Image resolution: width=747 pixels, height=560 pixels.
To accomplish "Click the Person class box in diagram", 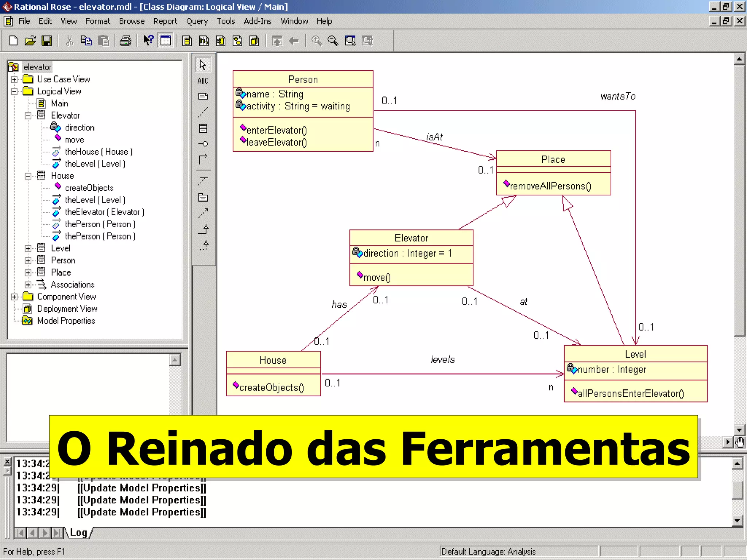I will coord(303,111).
